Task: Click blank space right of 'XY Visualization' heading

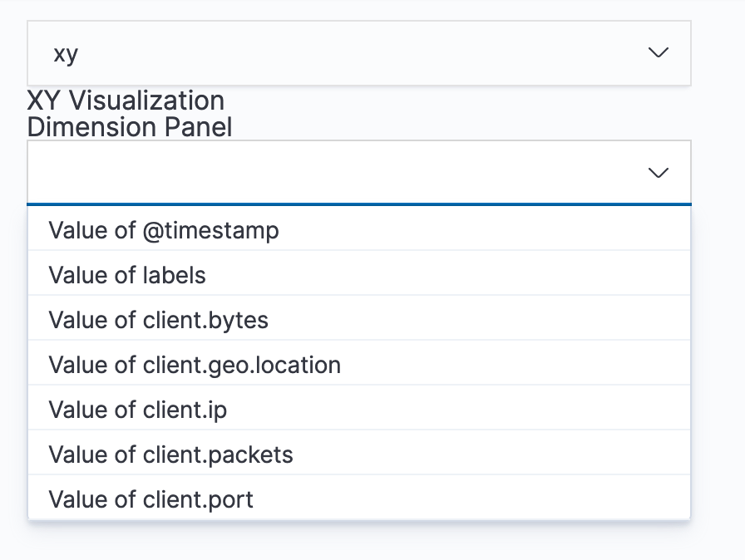Action: (457, 101)
